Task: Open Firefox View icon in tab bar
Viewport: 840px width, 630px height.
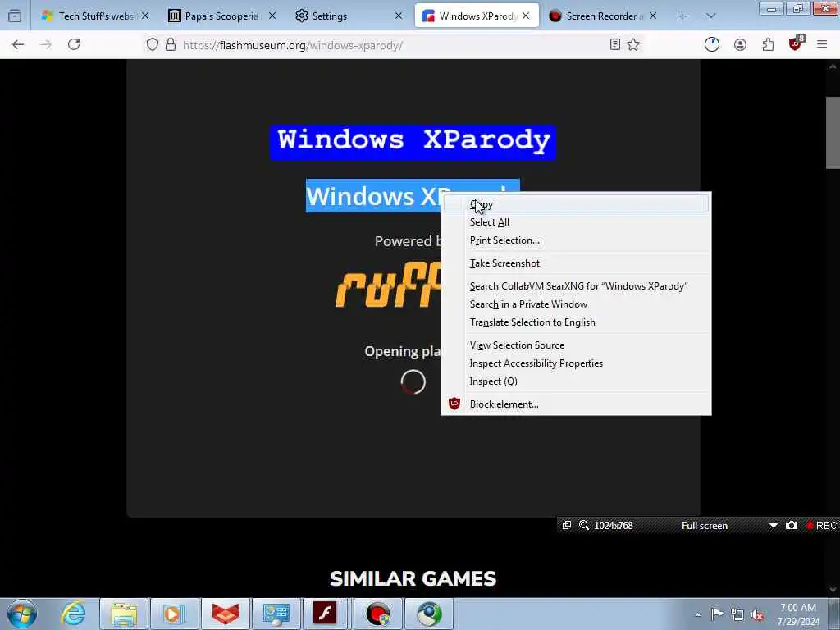Action: click(x=15, y=16)
